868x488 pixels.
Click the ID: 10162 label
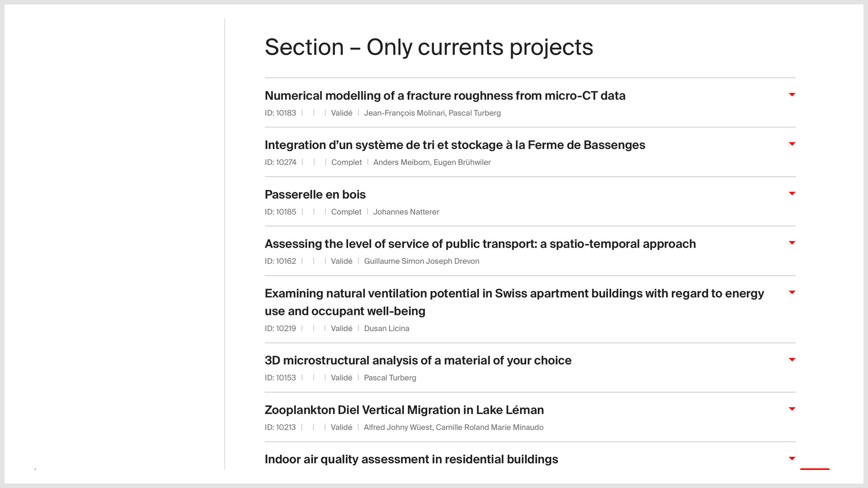[x=280, y=261]
